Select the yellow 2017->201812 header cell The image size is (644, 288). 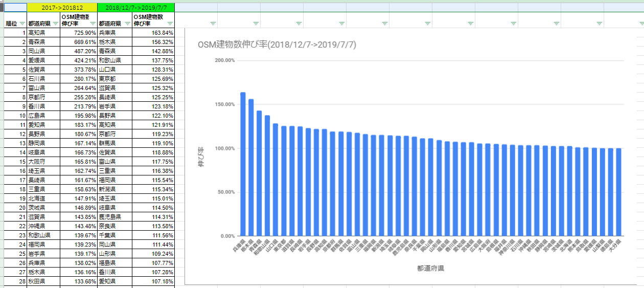62,8
